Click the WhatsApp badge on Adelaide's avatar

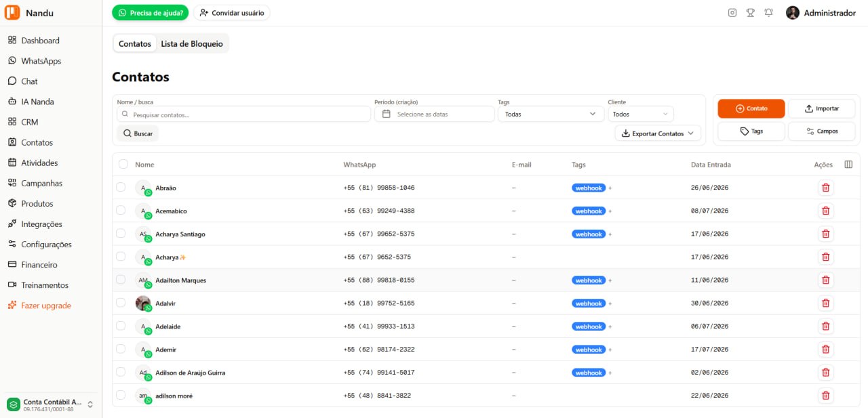click(148, 331)
